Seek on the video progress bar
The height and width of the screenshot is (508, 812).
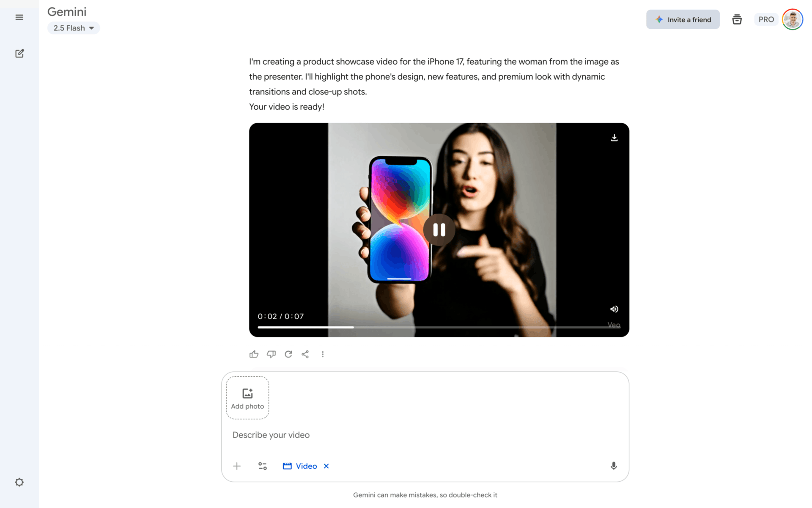point(439,327)
